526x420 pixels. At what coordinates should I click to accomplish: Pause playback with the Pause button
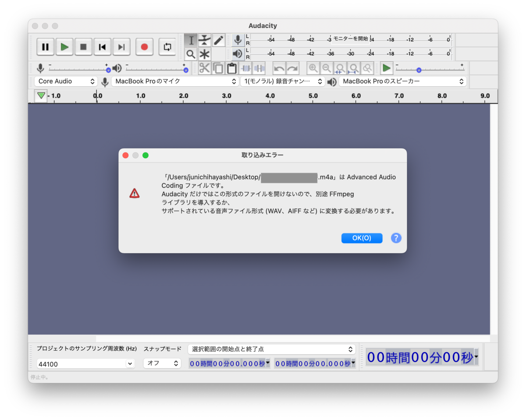click(45, 47)
